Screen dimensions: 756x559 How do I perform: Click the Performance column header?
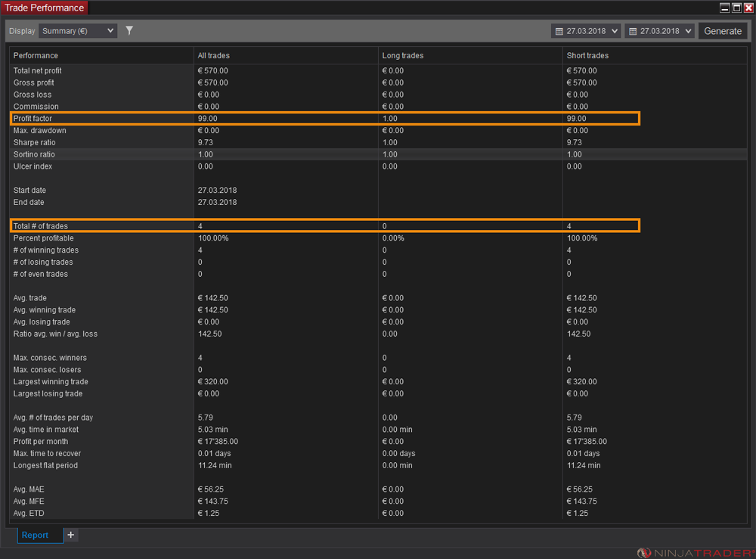point(36,55)
